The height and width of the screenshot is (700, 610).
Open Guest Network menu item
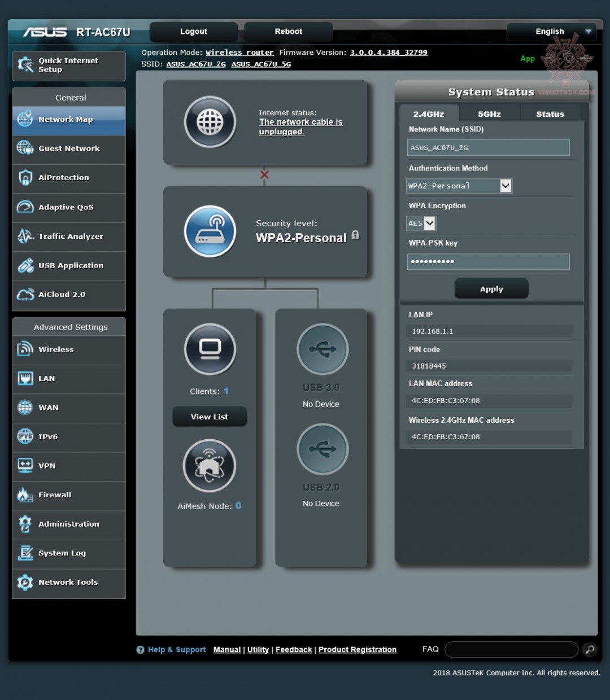(69, 148)
